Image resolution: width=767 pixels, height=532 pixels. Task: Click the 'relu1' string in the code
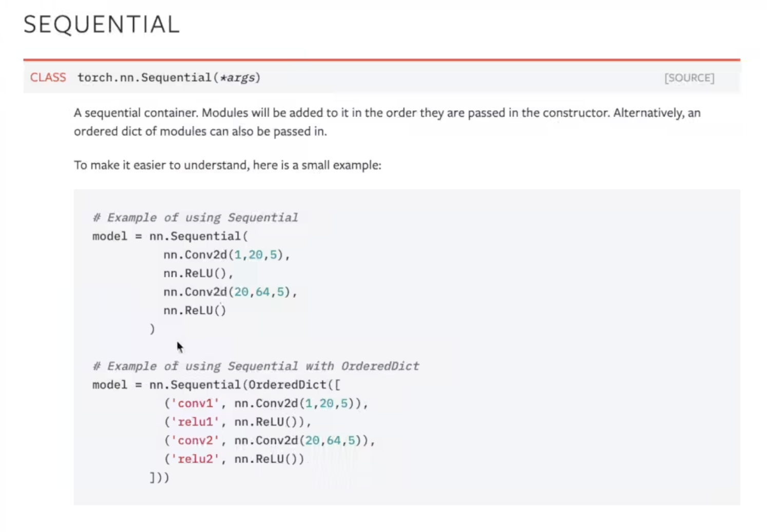click(195, 422)
